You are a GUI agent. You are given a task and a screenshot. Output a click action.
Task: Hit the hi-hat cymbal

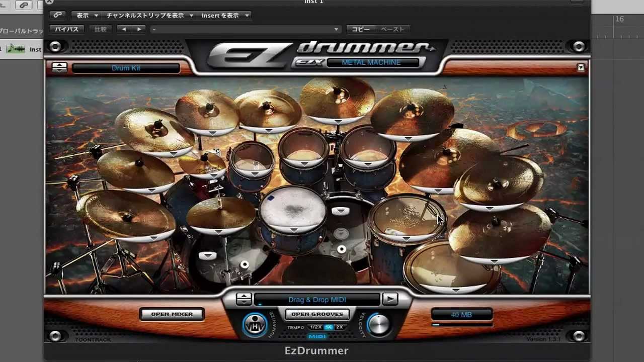coord(220,213)
